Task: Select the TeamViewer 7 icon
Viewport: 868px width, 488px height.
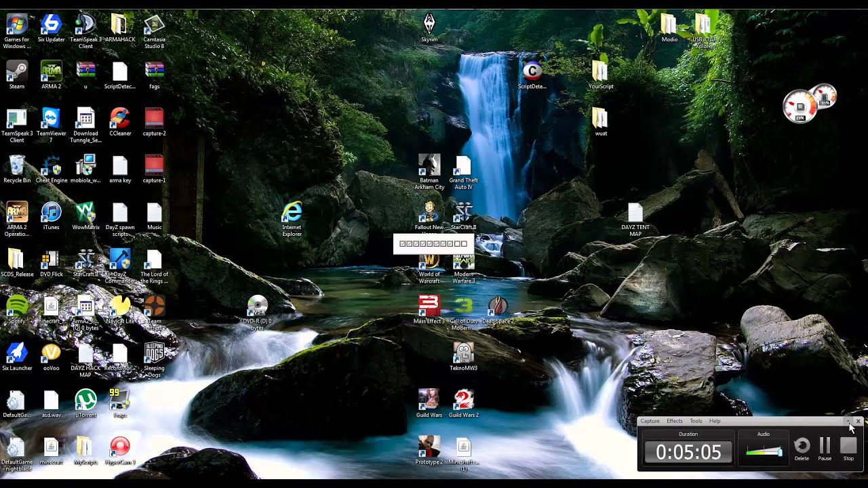Action: pyautogui.click(x=51, y=125)
